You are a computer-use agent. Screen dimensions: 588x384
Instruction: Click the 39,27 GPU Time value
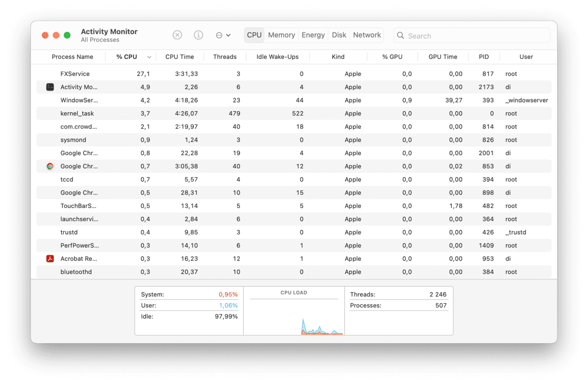coord(454,100)
